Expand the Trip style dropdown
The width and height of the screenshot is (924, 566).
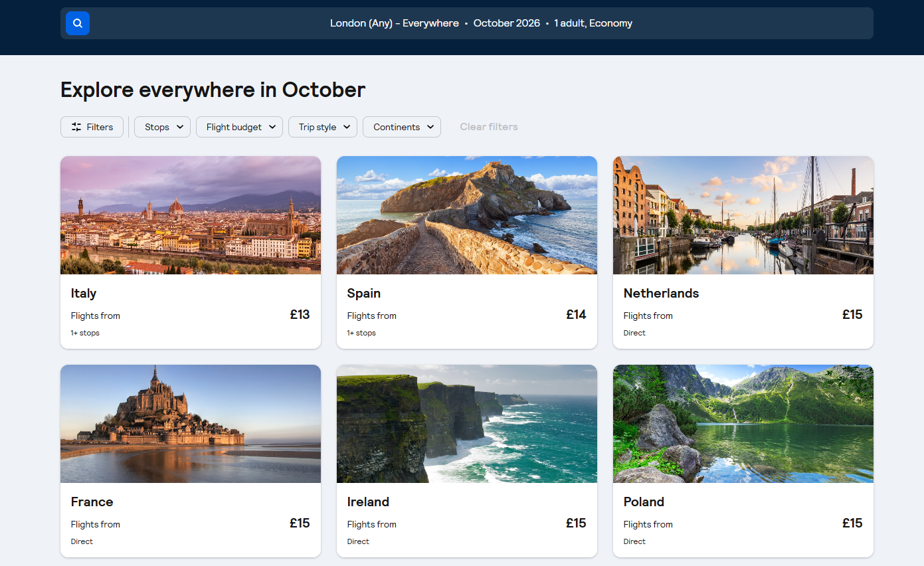coord(323,127)
